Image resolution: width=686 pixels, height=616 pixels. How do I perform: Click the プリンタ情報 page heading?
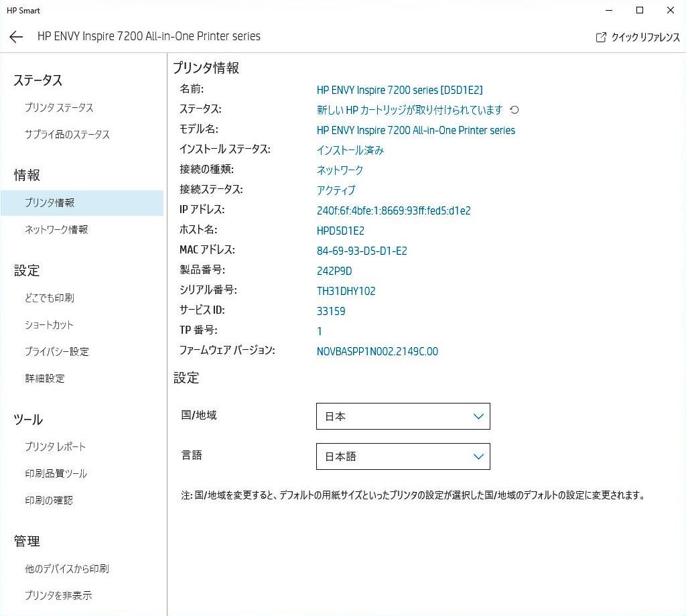coord(206,68)
